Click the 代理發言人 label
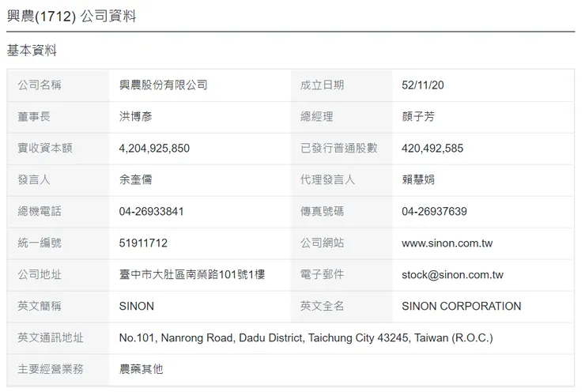The height and width of the screenshot is (392, 585). click(327, 179)
